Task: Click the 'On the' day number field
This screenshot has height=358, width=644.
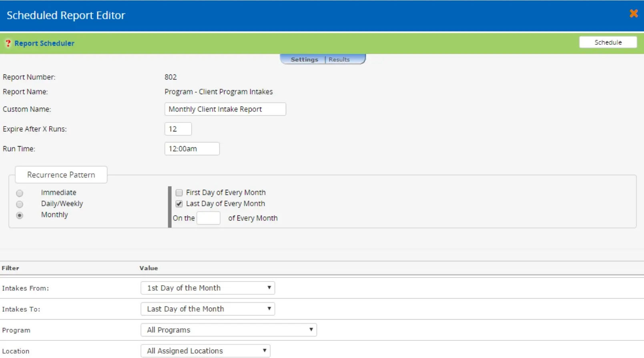Action: pos(209,218)
